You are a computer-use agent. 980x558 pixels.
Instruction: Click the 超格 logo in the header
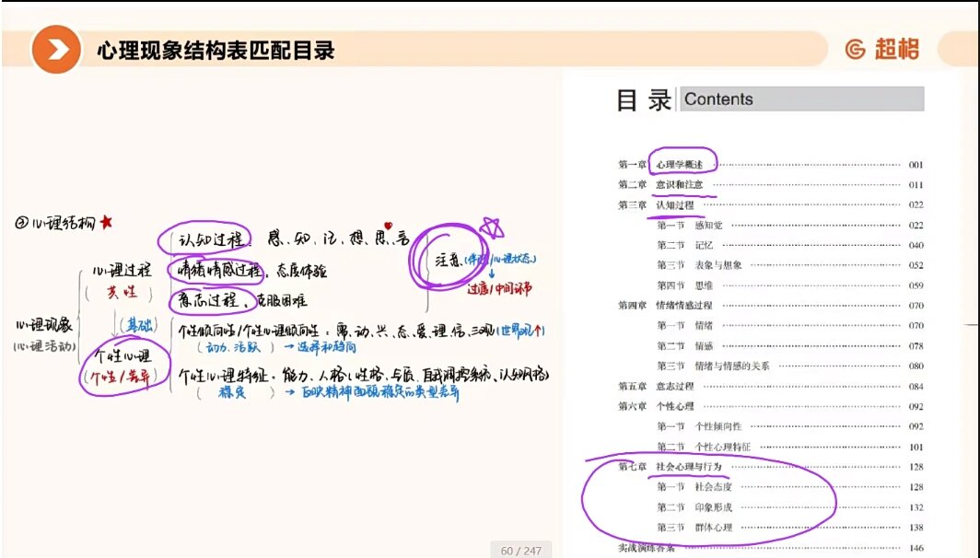(x=882, y=49)
